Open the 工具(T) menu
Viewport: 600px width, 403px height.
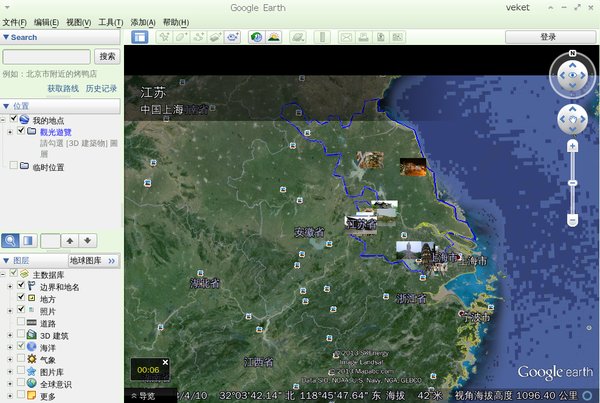pos(110,22)
